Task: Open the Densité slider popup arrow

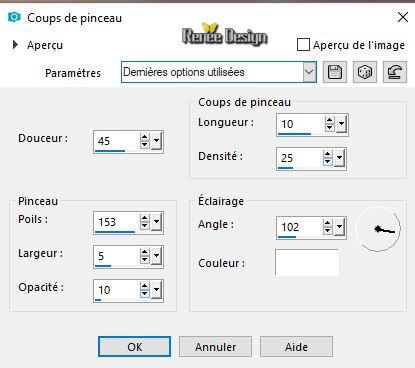Action: click(x=340, y=158)
